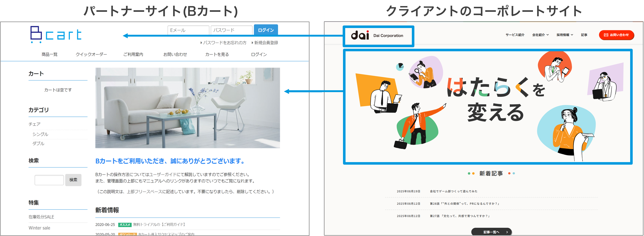Click the パスワード input field

pos(231,30)
